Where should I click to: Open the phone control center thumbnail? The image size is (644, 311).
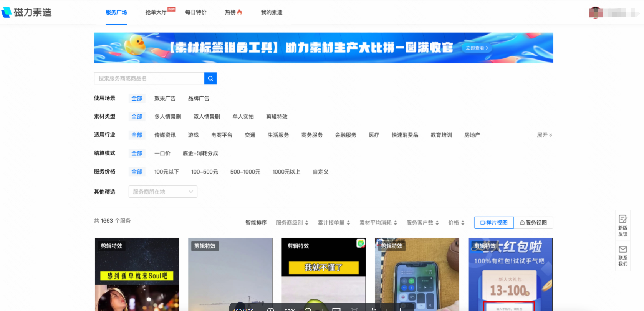417,275
